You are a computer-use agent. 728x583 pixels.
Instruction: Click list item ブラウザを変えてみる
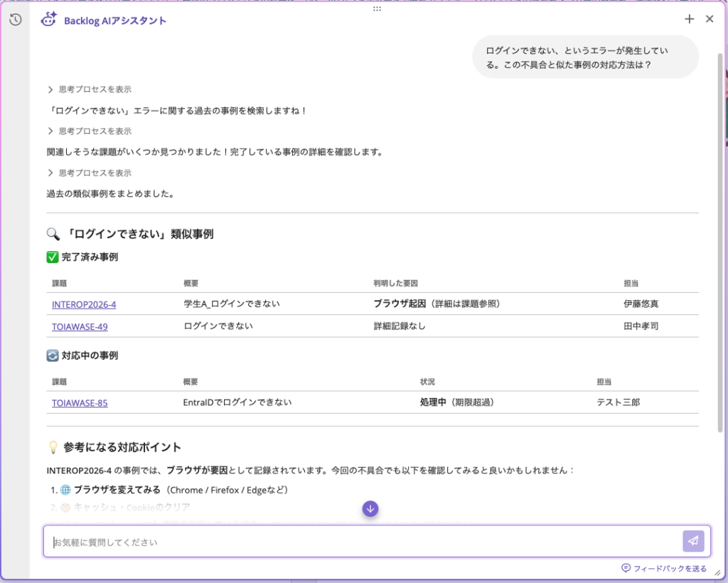117,490
